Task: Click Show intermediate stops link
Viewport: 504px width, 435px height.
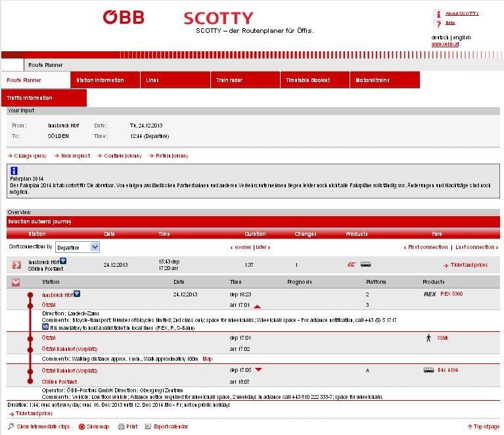Action: pyautogui.click(x=43, y=426)
